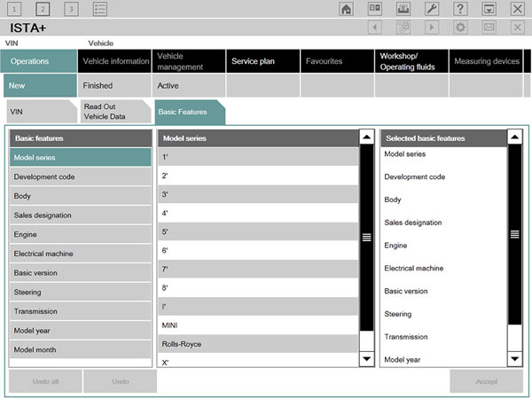Image resolution: width=532 pixels, height=399 pixels.
Task: Choose model series 5'
Action: (258, 231)
